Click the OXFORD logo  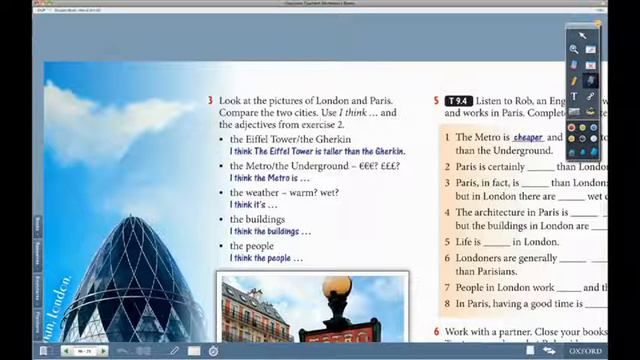pyautogui.click(x=585, y=351)
